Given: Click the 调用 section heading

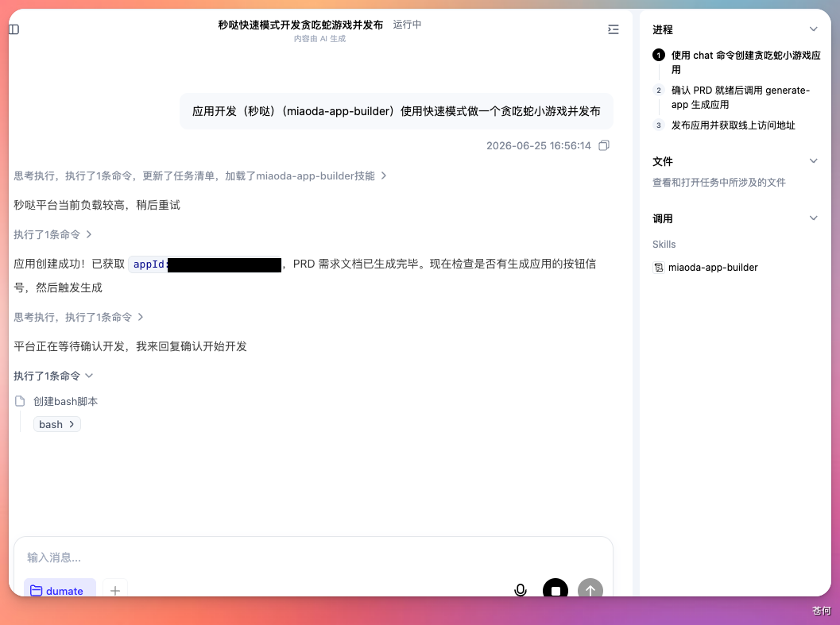Looking at the screenshot, I should click(662, 218).
